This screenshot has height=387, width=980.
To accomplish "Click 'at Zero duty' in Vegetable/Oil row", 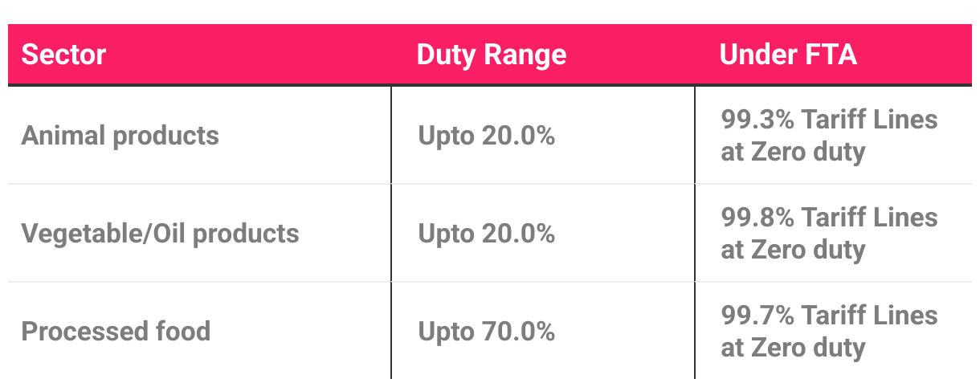I will (792, 250).
